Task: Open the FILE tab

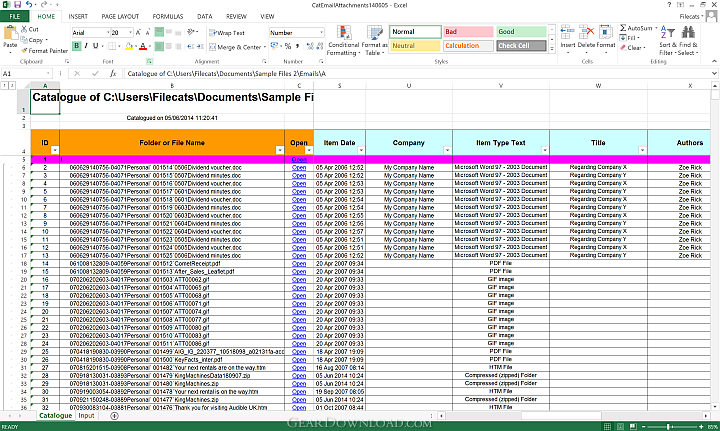Action: (x=15, y=17)
